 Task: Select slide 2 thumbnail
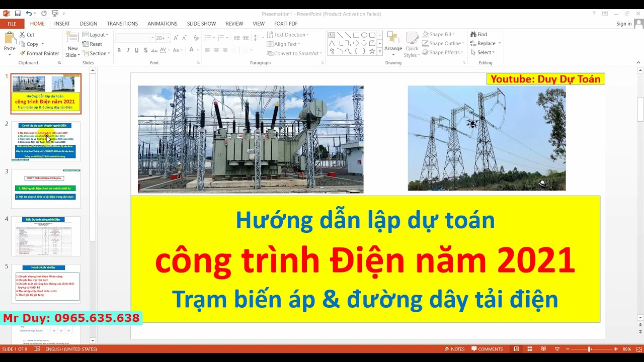point(46,141)
